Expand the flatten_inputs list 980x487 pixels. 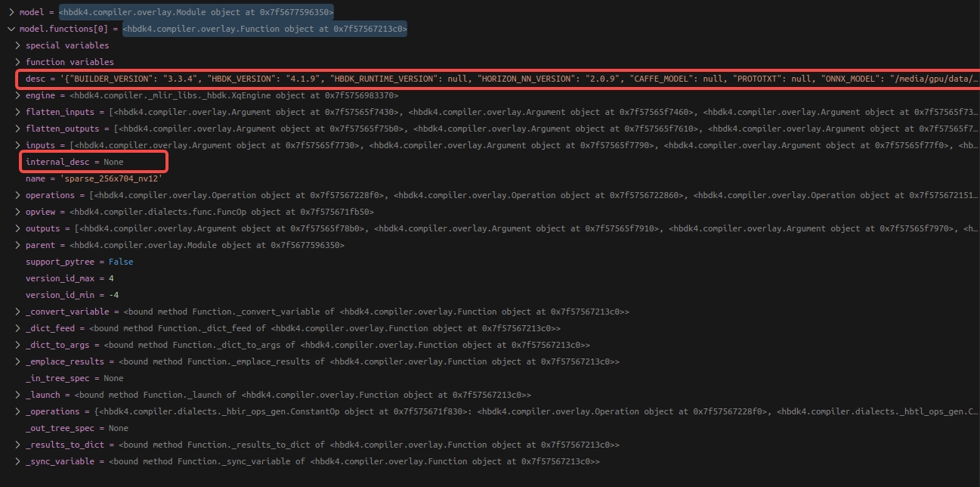[18, 113]
